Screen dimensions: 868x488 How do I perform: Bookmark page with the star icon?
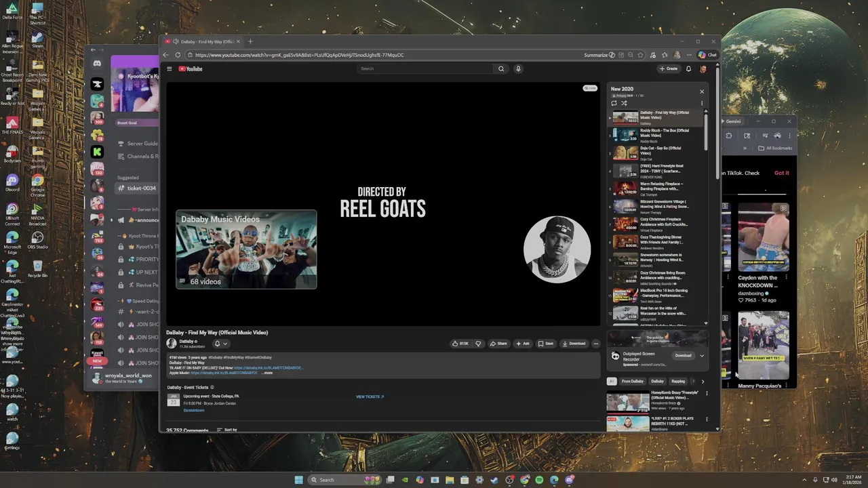click(x=640, y=55)
